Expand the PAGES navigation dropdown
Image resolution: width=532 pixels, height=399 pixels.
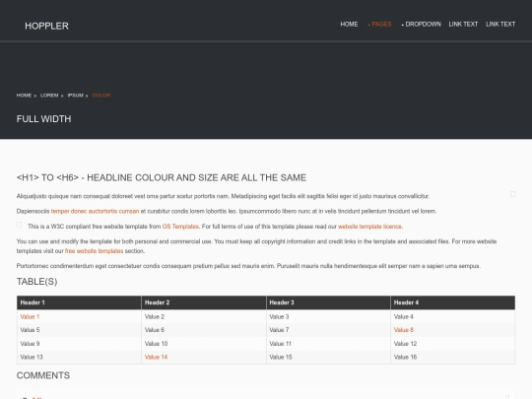pos(379,24)
